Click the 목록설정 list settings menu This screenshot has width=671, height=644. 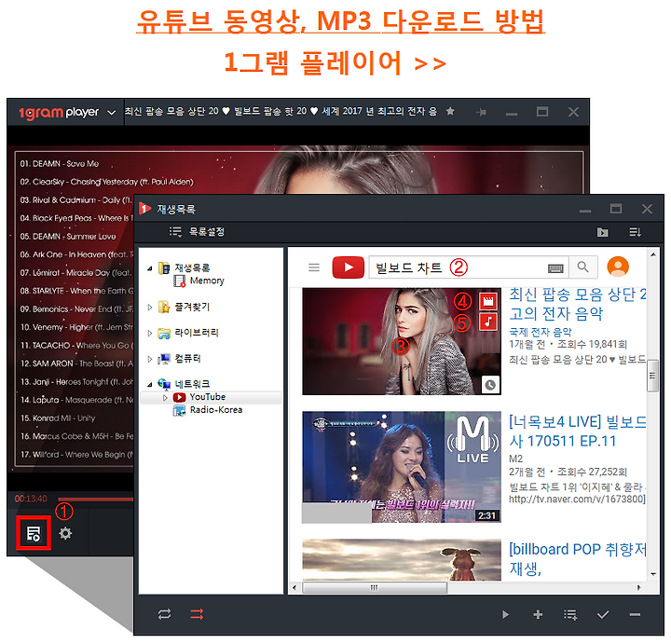pyautogui.click(x=197, y=232)
